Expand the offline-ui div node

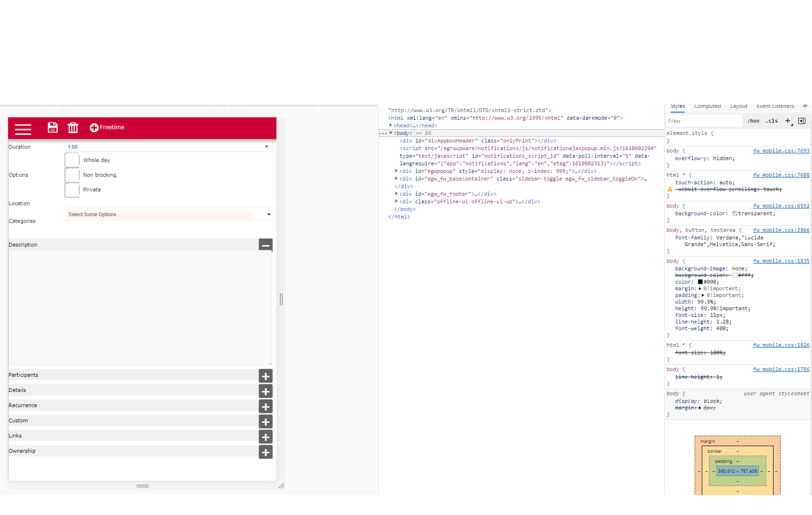pyautogui.click(x=396, y=201)
